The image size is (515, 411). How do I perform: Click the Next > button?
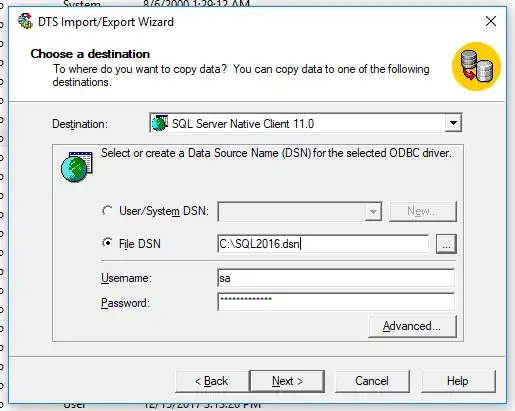287,381
